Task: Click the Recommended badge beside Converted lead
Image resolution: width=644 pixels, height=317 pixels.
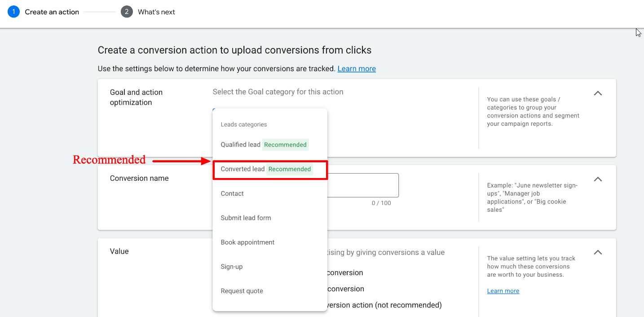Action: (290, 169)
